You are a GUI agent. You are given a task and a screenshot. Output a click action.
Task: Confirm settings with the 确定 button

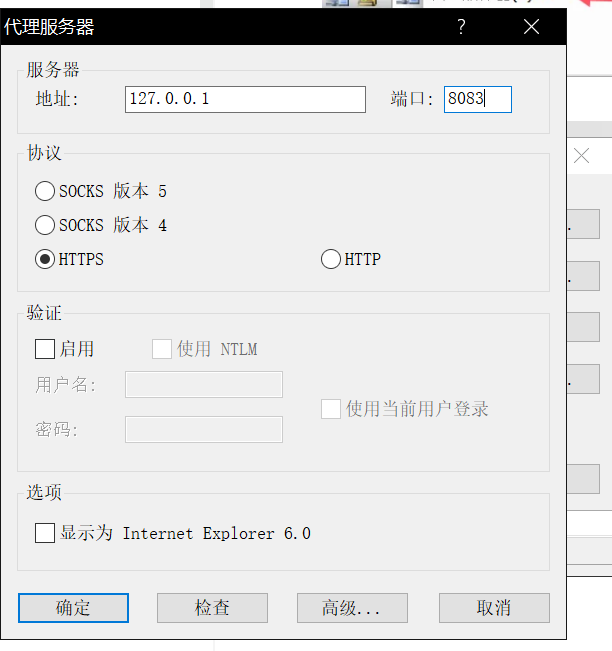pyautogui.click(x=73, y=608)
